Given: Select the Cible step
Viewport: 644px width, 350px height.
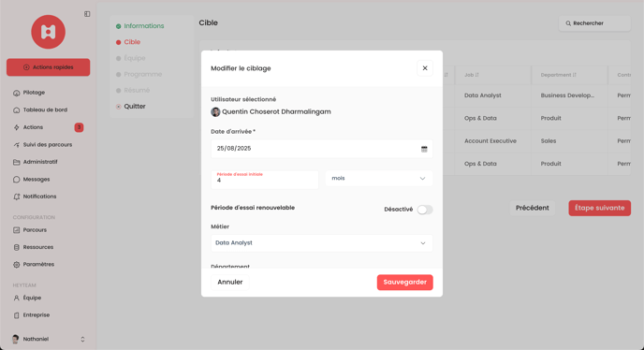Looking at the screenshot, I should (128, 42).
